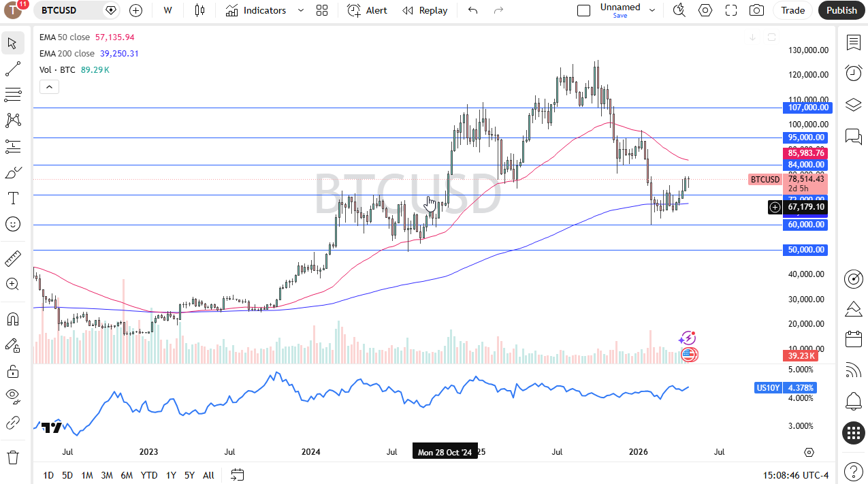
Task: Start bar Replay mode
Action: click(425, 10)
